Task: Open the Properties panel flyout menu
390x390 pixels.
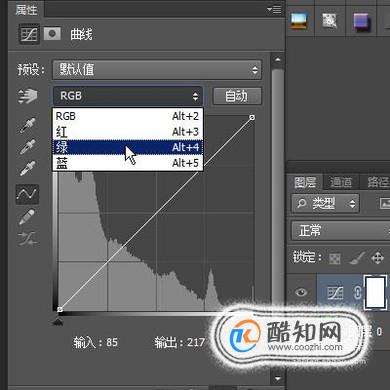Action: click(274, 10)
